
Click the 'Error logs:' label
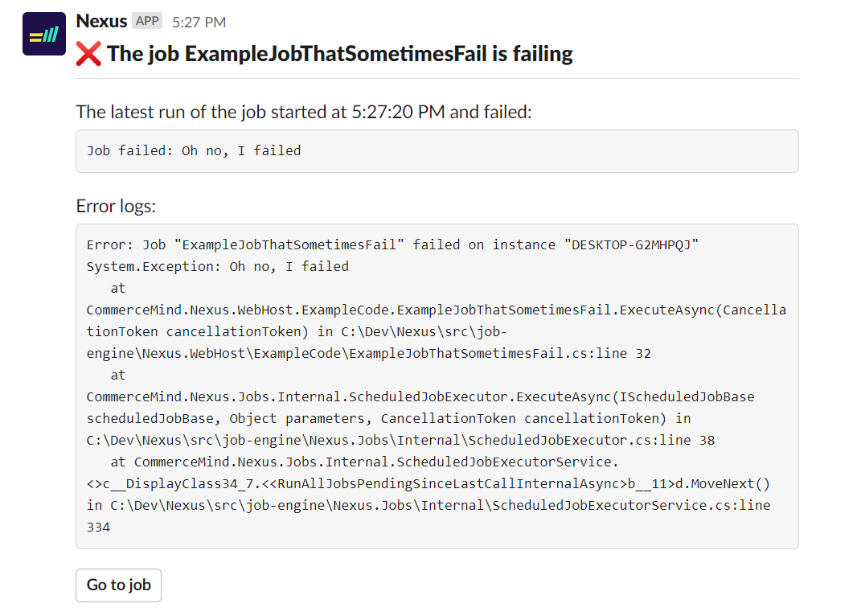(x=116, y=206)
